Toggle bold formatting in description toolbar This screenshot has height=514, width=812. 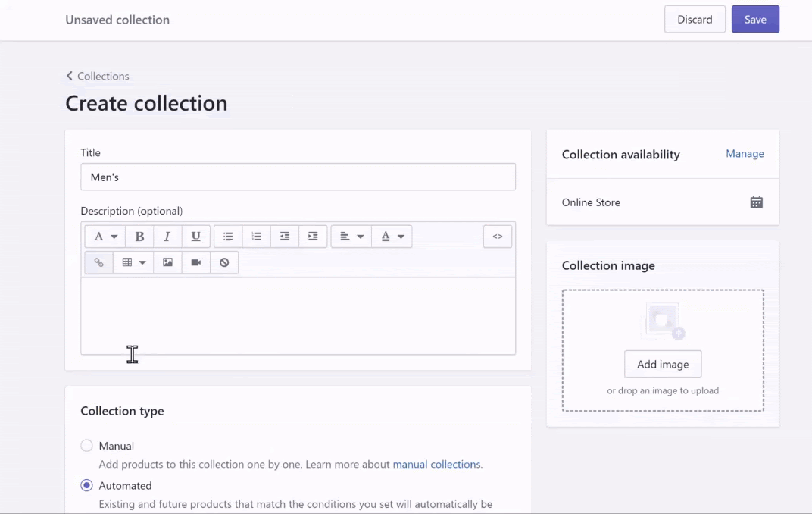(x=139, y=237)
